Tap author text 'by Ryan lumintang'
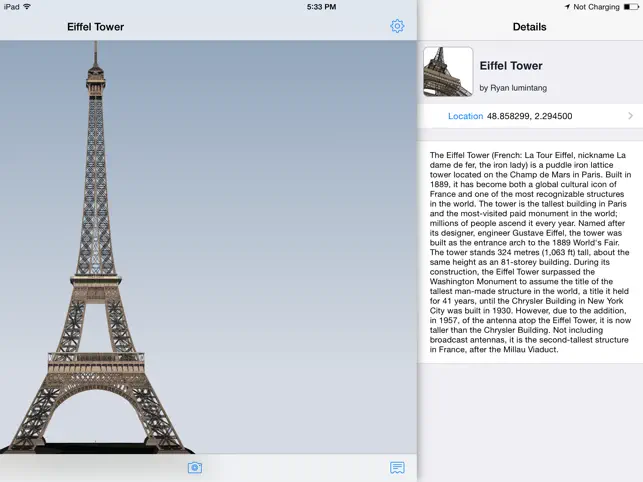Screen dimensions: 643x482 coord(513,88)
